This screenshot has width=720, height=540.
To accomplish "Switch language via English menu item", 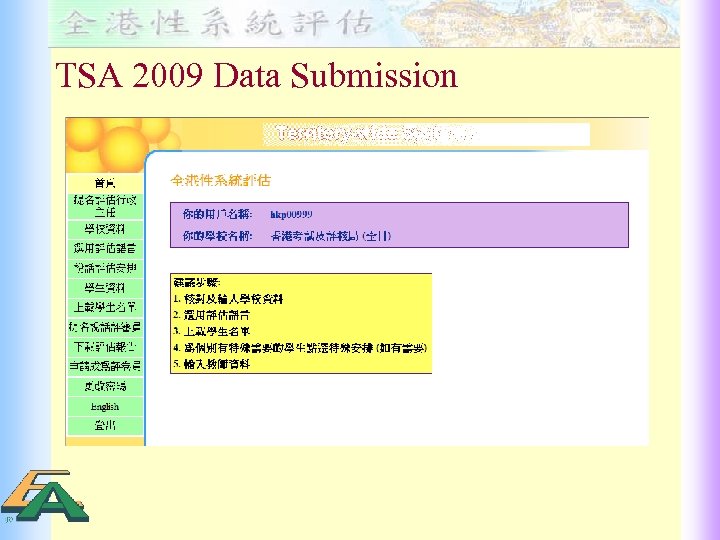I will tap(105, 407).
